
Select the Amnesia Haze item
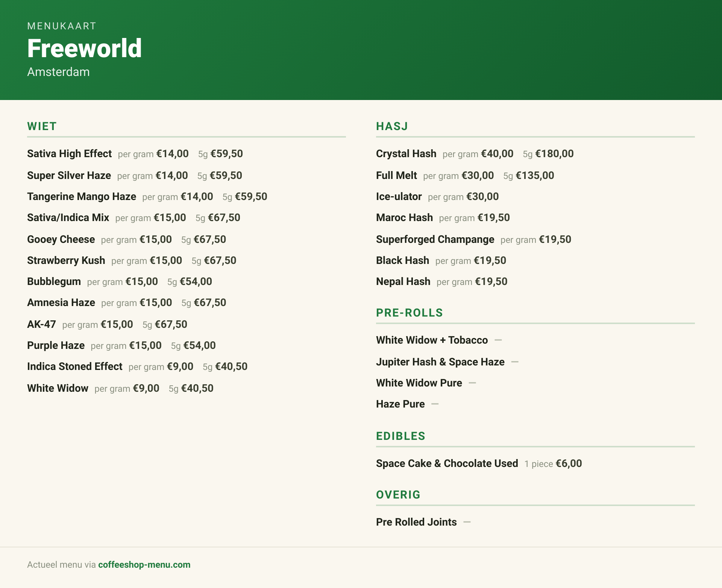(61, 303)
